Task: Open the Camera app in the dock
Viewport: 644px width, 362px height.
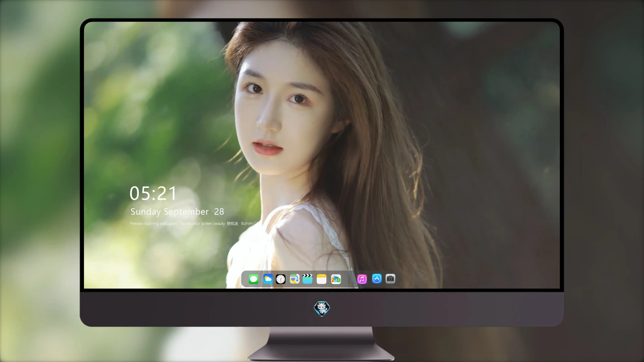Action: click(x=390, y=279)
